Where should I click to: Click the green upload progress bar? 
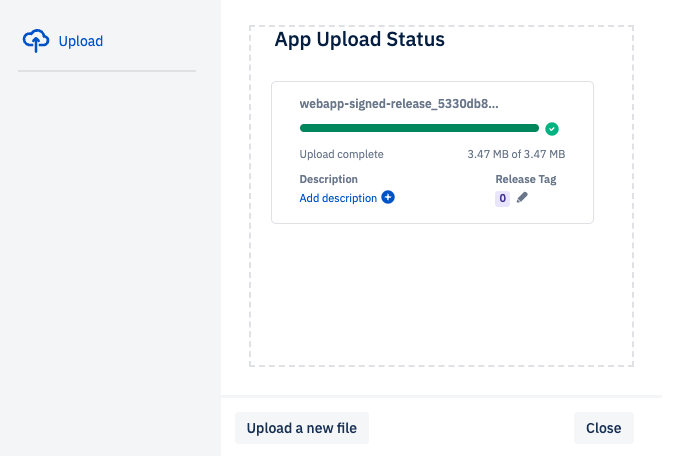click(x=419, y=128)
